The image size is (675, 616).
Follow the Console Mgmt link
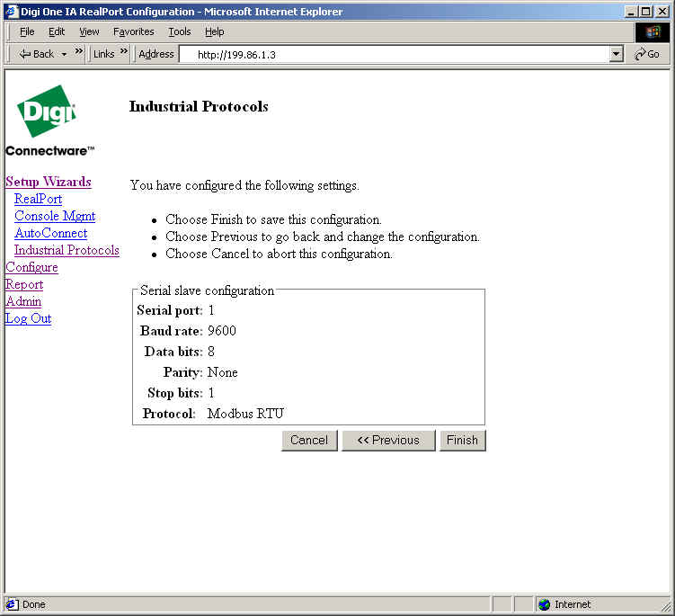(55, 216)
